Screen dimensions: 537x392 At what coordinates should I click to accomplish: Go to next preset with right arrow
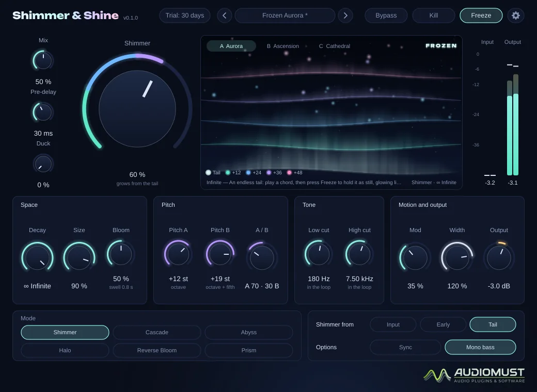point(345,15)
